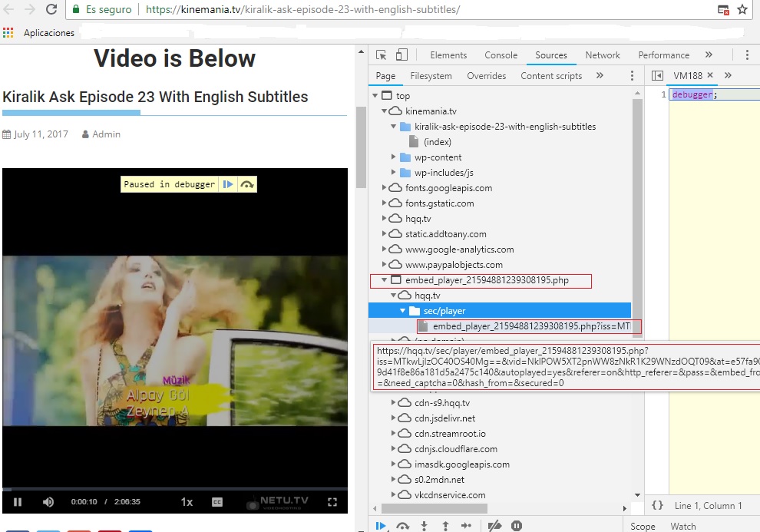Collapse the kinemania.tv domain node
The height and width of the screenshot is (532, 760).
click(x=385, y=111)
